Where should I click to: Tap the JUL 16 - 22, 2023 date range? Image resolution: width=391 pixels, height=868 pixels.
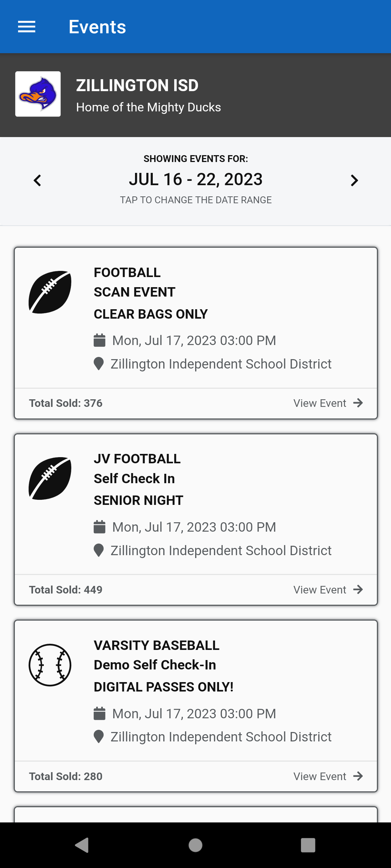click(x=195, y=179)
